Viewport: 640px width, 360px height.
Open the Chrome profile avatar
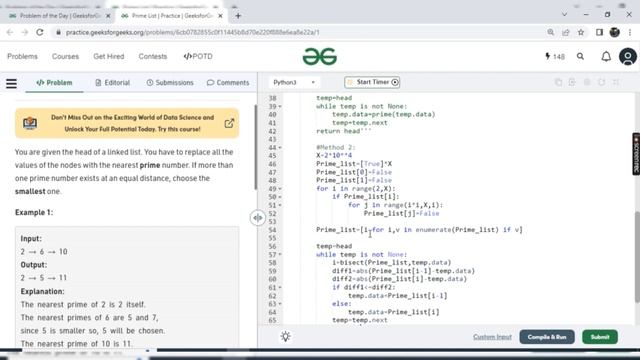(x=615, y=32)
